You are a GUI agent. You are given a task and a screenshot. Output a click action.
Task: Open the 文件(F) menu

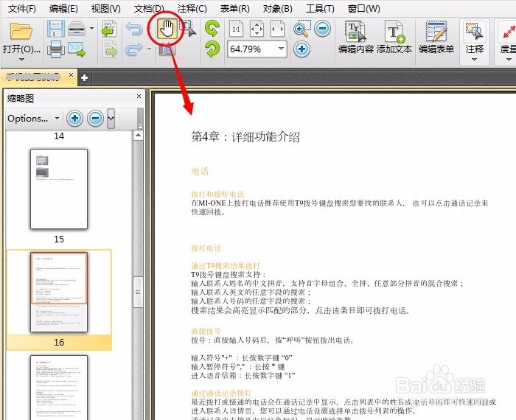(21, 8)
